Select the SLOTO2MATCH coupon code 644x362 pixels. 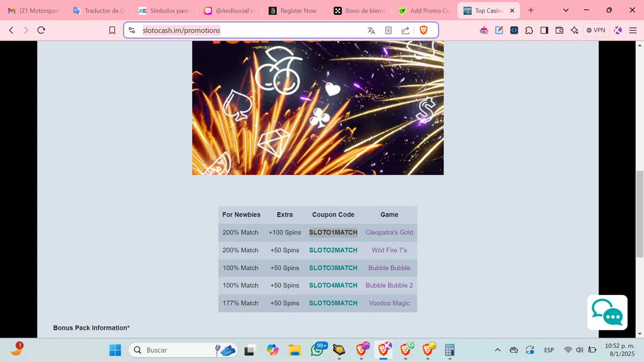tap(333, 250)
